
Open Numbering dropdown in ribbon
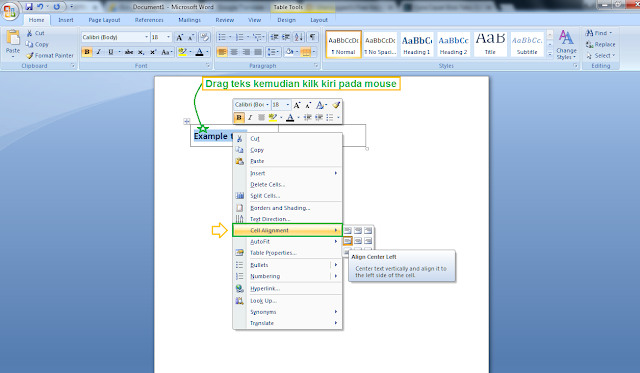[x=248, y=37]
